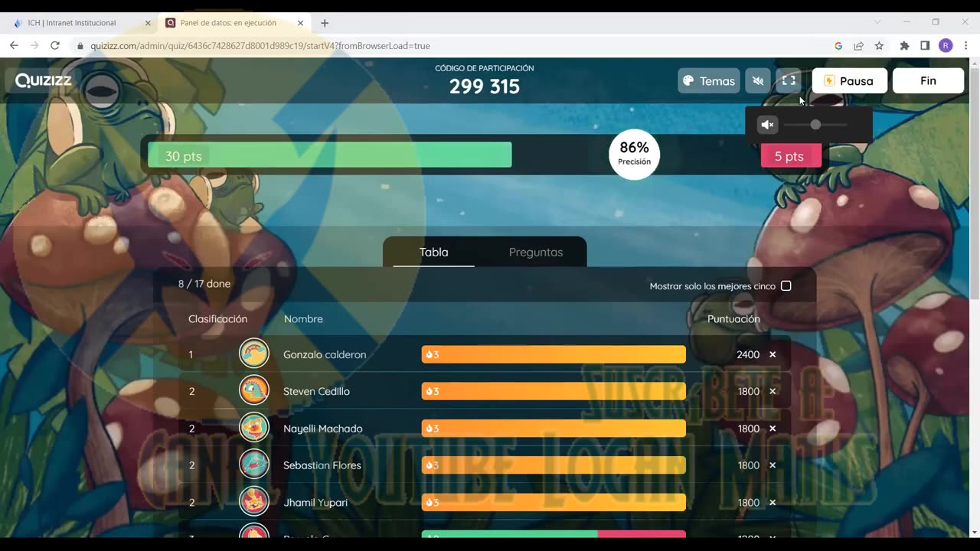The image size is (980, 551).
Task: Remove player Steven Cedillo with X
Action: point(773,391)
